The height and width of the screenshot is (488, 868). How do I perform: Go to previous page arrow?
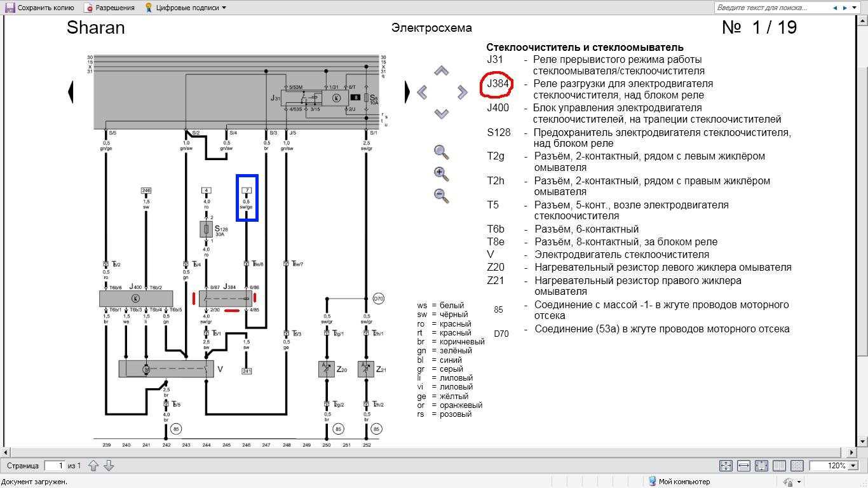(93, 466)
